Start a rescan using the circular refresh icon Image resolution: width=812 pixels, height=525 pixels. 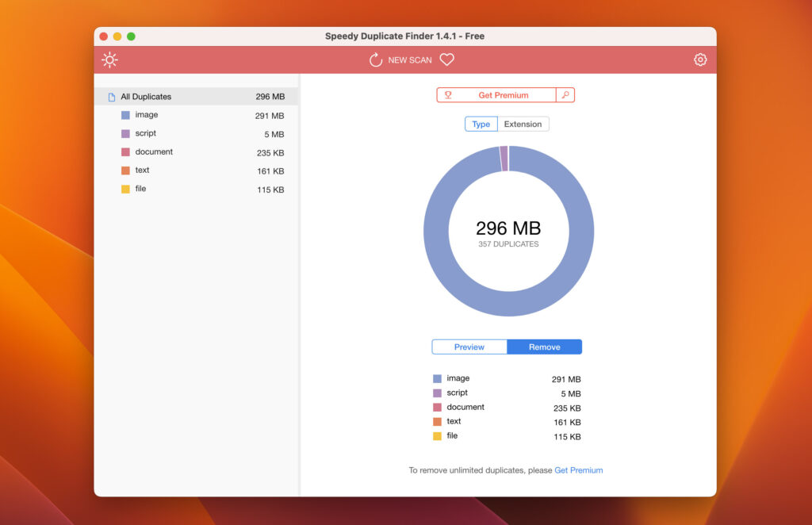coord(375,59)
